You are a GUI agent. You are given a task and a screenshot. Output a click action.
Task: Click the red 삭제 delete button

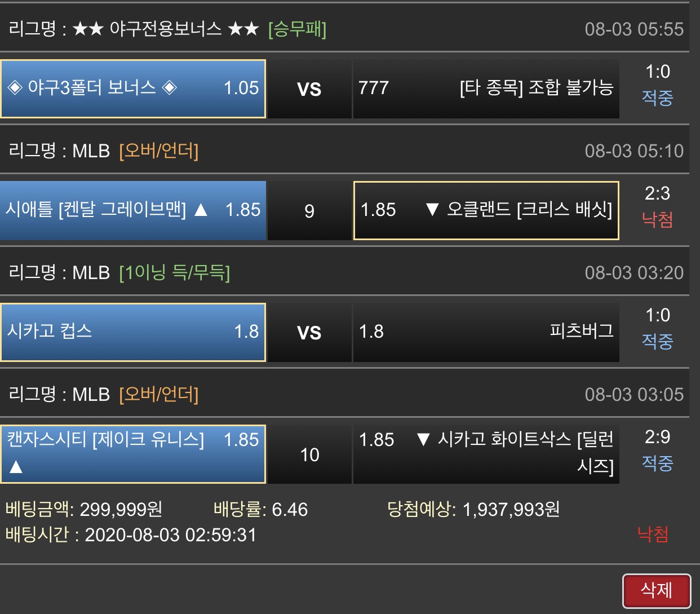pos(657,591)
